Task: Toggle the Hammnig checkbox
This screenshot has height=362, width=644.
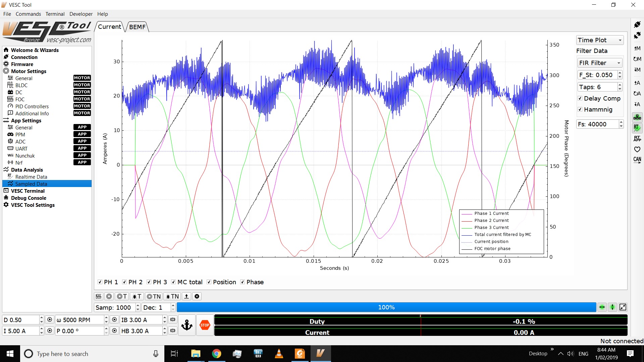Action: tap(580, 110)
